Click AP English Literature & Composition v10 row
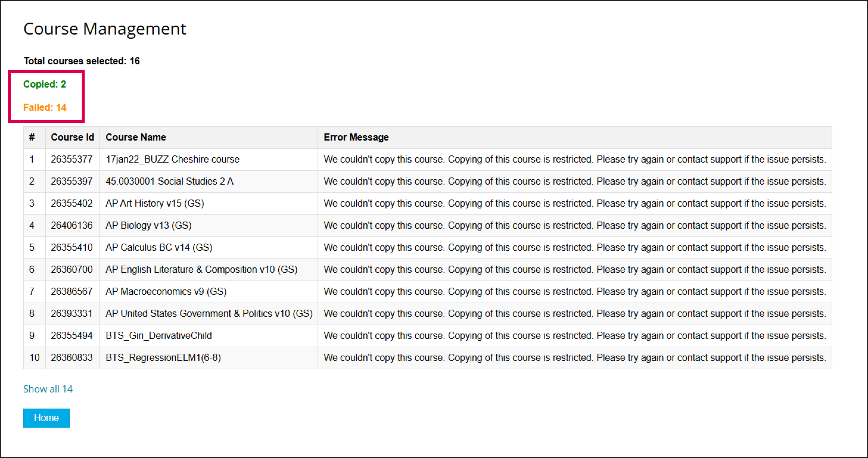The width and height of the screenshot is (868, 458). tap(201, 269)
